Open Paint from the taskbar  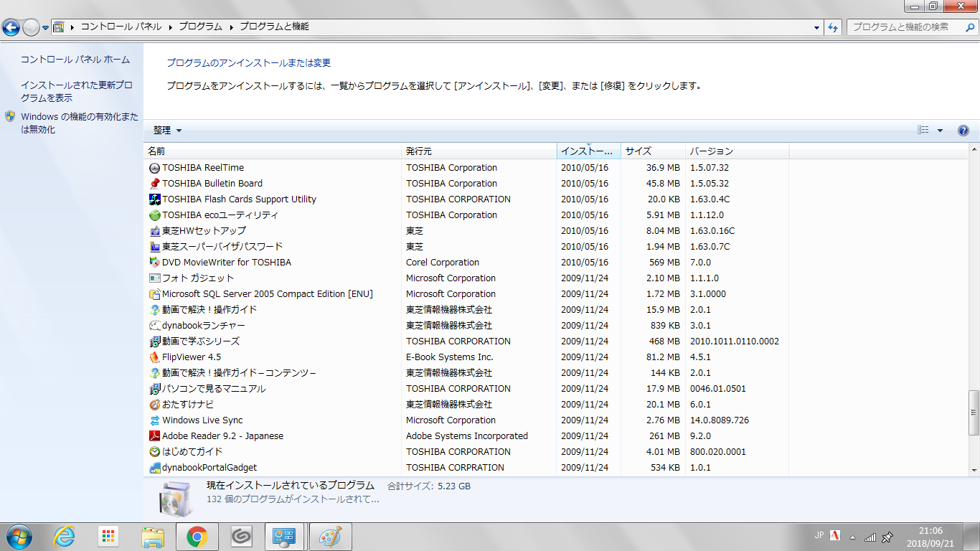coord(330,536)
